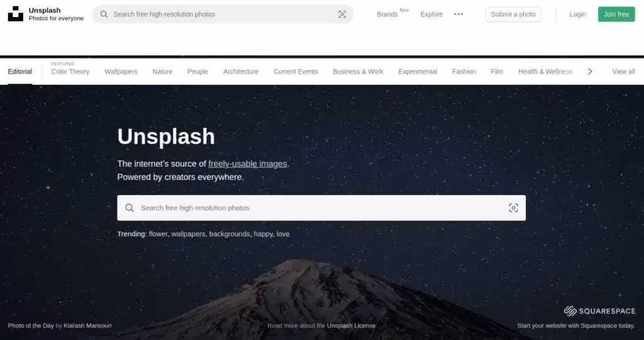Viewport: 644px width, 340px height.
Task: Click Start your website with Squarespace text
Action: [576, 326]
